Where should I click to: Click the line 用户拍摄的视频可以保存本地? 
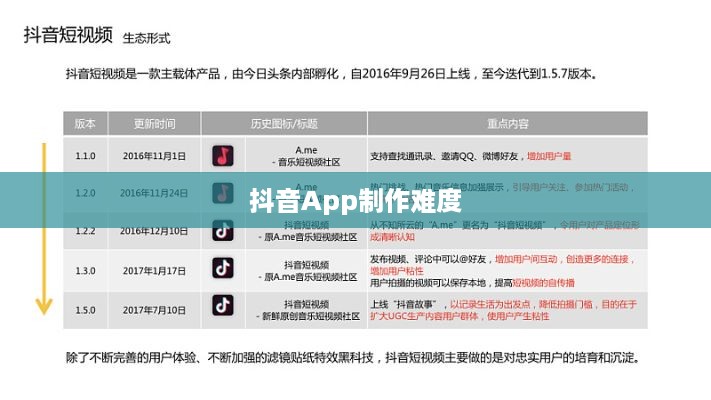coord(429,283)
